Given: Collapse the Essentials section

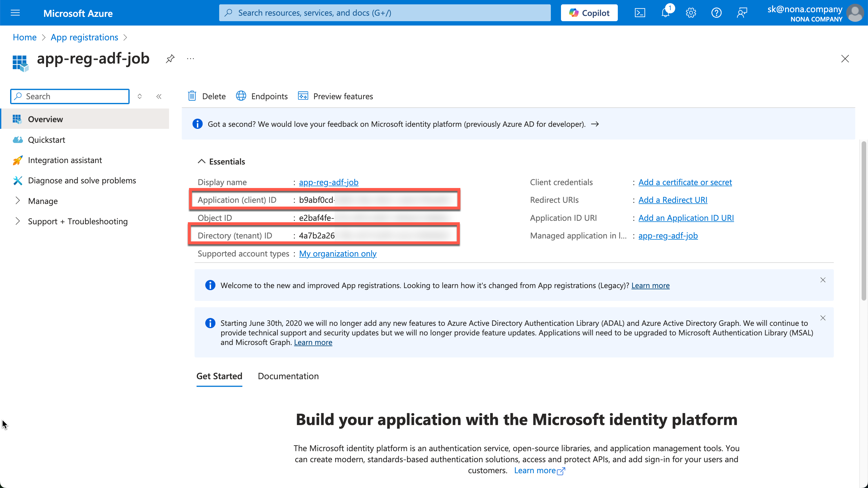Looking at the screenshot, I should pos(201,162).
